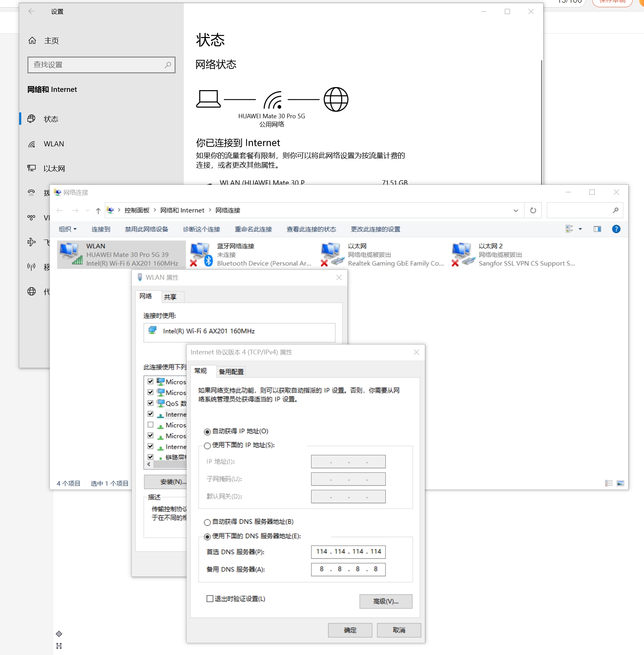This screenshot has width=644, height=655.
Task: Open the WLAN sidebar icon in Settings
Action: [32, 144]
